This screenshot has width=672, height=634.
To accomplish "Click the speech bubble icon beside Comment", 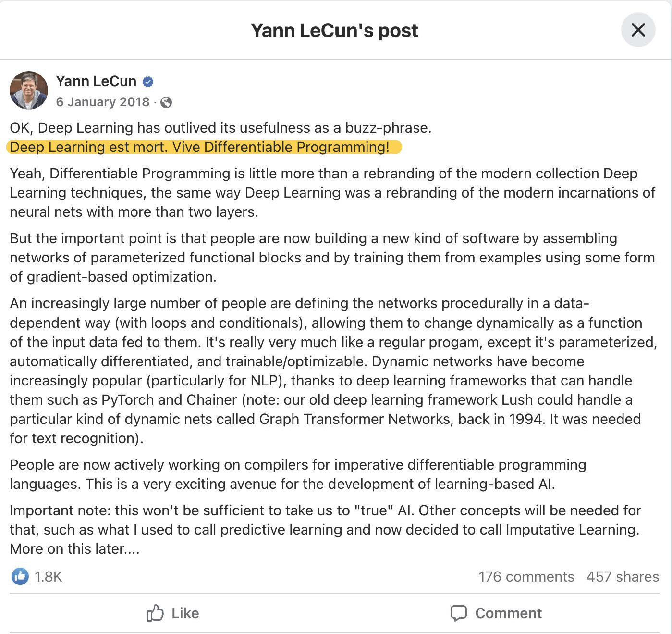I will point(460,613).
